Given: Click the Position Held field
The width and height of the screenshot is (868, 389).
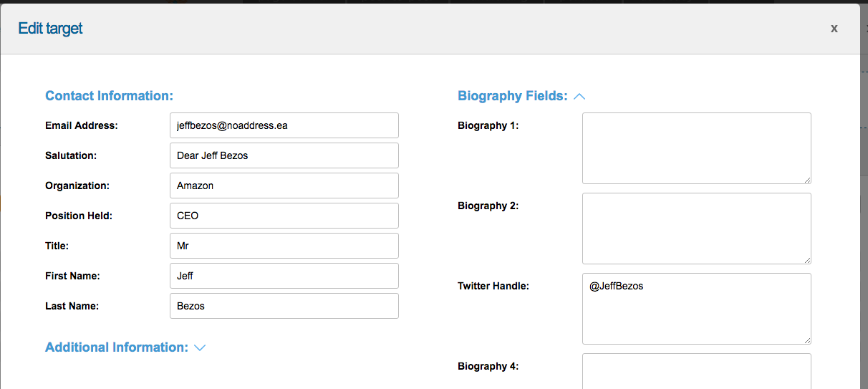Looking at the screenshot, I should (284, 216).
